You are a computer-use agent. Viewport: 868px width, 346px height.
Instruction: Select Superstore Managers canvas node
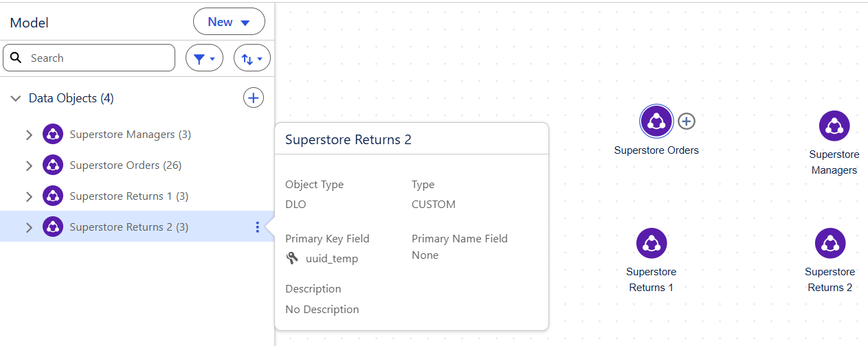[x=834, y=126]
